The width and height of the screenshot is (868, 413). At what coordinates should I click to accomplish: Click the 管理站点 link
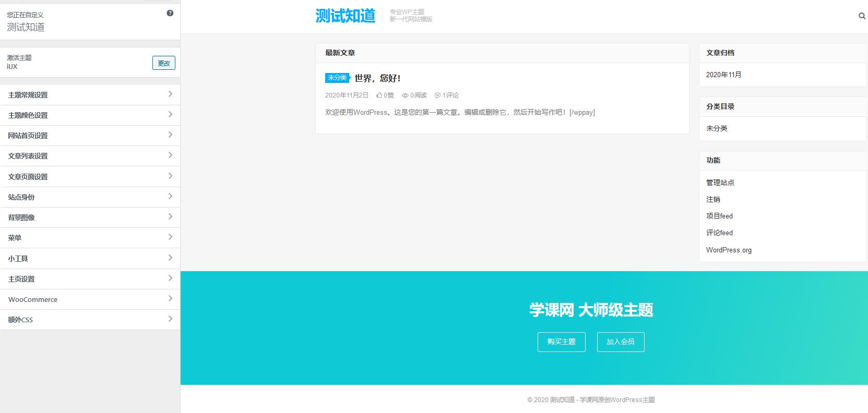[x=720, y=183]
